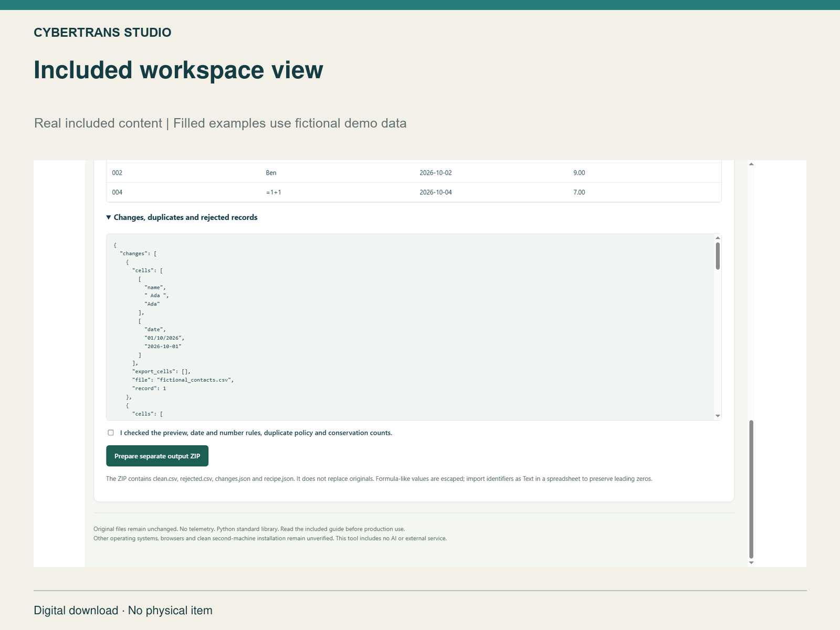Image resolution: width=840 pixels, height=630 pixels.
Task: Click workspace scrollbar down arrow
Action: point(751,563)
